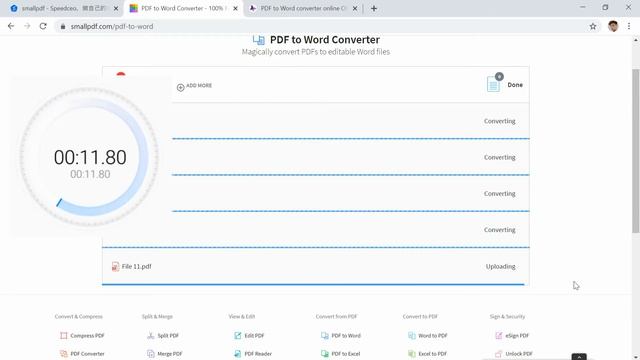Open the Compress PDF link
Screen dimensions: 640x360
coord(87,336)
